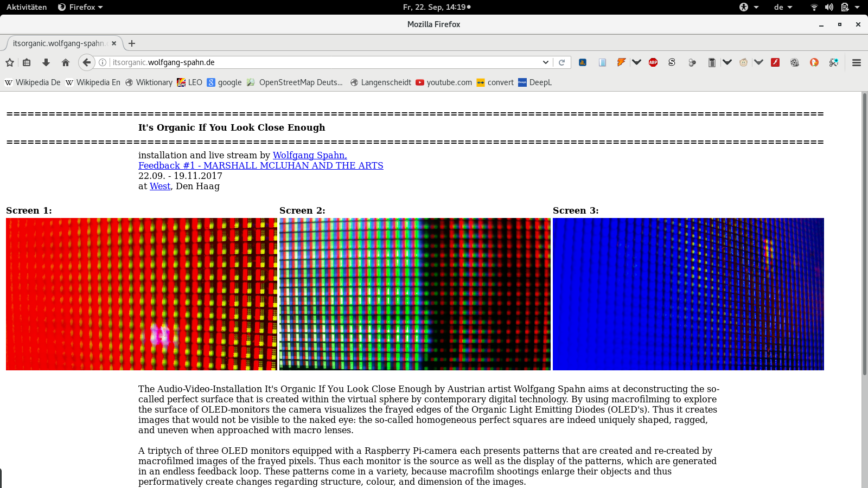Open the Firefox hamburger menu
This screenshot has width=868, height=488.
point(856,62)
